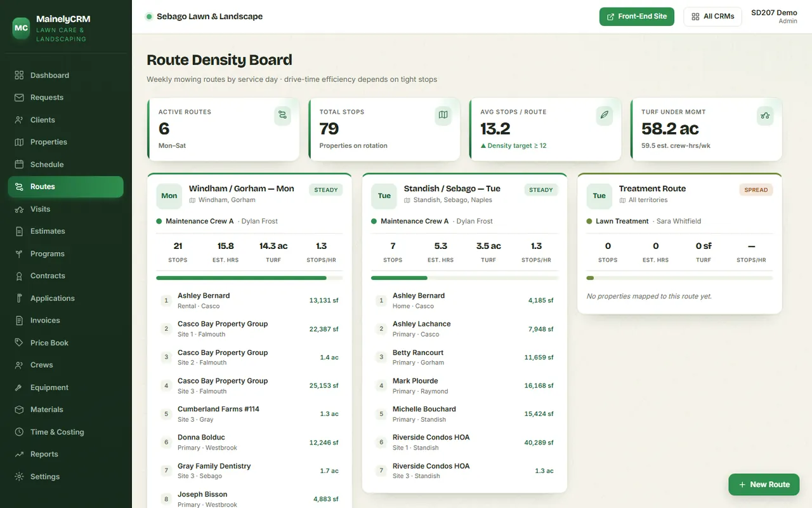Screen dimensions: 812x508
Task: Click the STEADY badge on Windham route
Action: (326, 190)
